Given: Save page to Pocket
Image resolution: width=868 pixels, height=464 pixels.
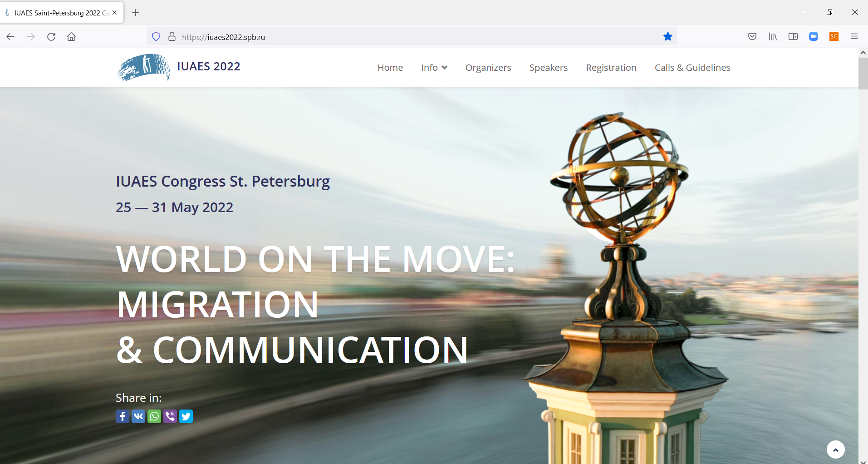Looking at the screenshot, I should (x=752, y=37).
